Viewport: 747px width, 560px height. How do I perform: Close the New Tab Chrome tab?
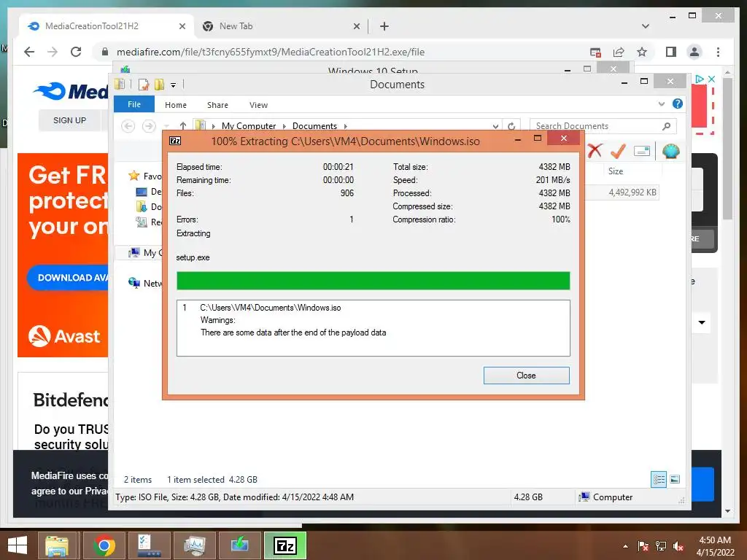point(356,26)
